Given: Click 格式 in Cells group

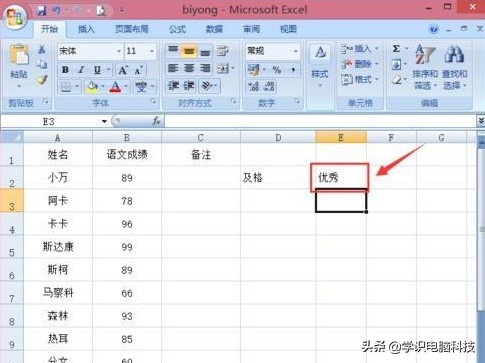Looking at the screenshot, I should (360, 79).
